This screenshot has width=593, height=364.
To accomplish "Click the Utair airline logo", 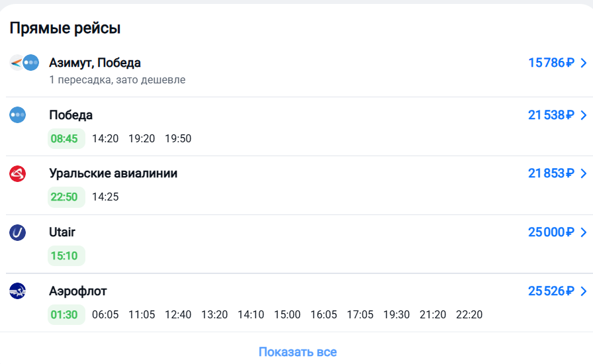I will pyautogui.click(x=17, y=232).
